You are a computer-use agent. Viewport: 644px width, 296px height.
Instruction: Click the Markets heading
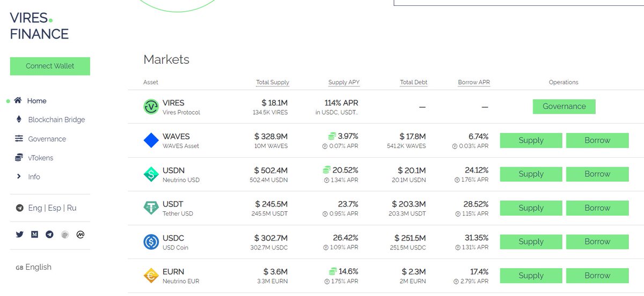coord(166,60)
